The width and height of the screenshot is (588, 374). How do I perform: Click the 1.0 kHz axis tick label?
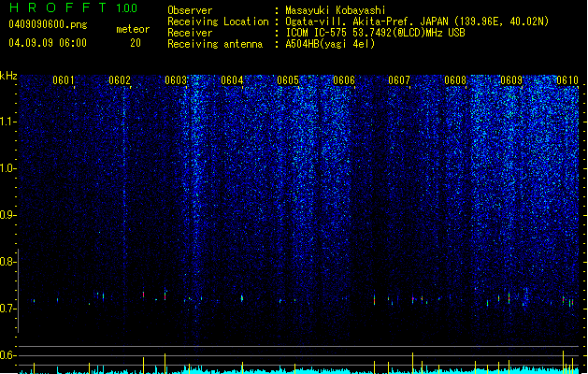point(8,168)
